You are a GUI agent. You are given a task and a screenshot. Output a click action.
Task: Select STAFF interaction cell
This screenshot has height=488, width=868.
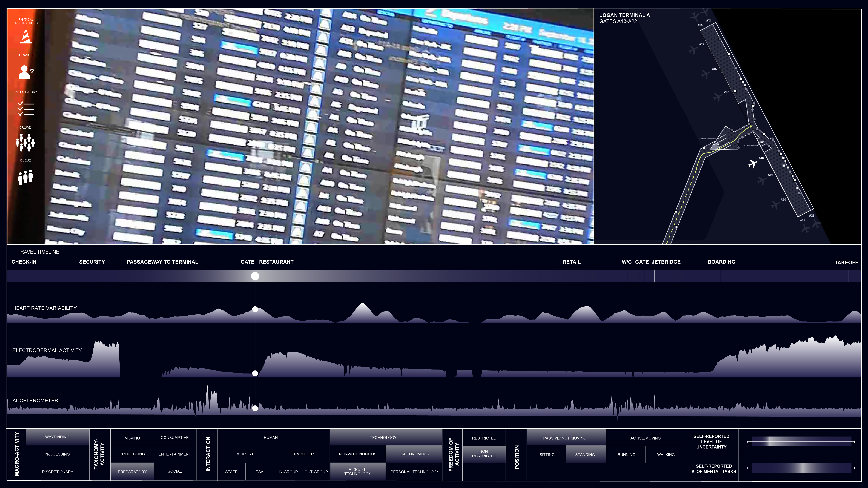231,472
